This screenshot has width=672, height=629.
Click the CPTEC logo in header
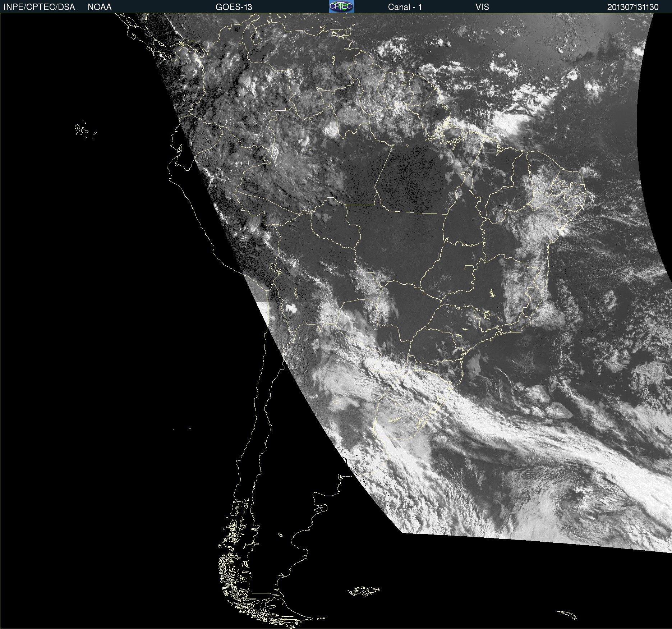[x=341, y=6]
